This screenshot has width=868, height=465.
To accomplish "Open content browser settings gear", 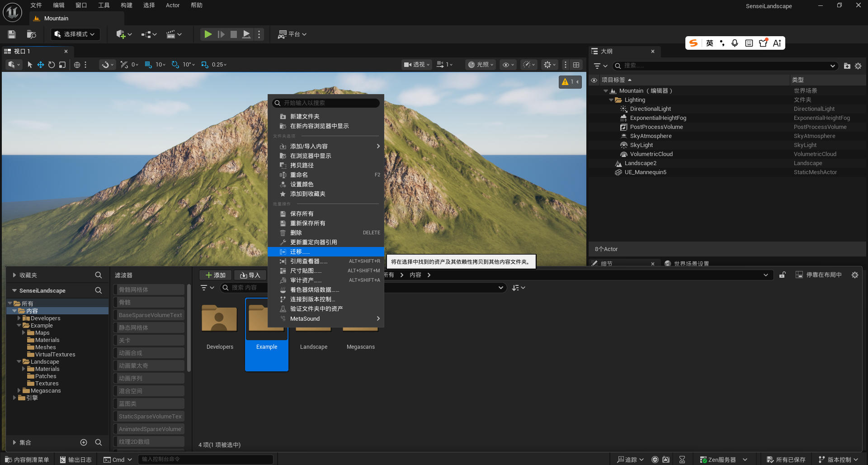I will pyautogui.click(x=855, y=275).
